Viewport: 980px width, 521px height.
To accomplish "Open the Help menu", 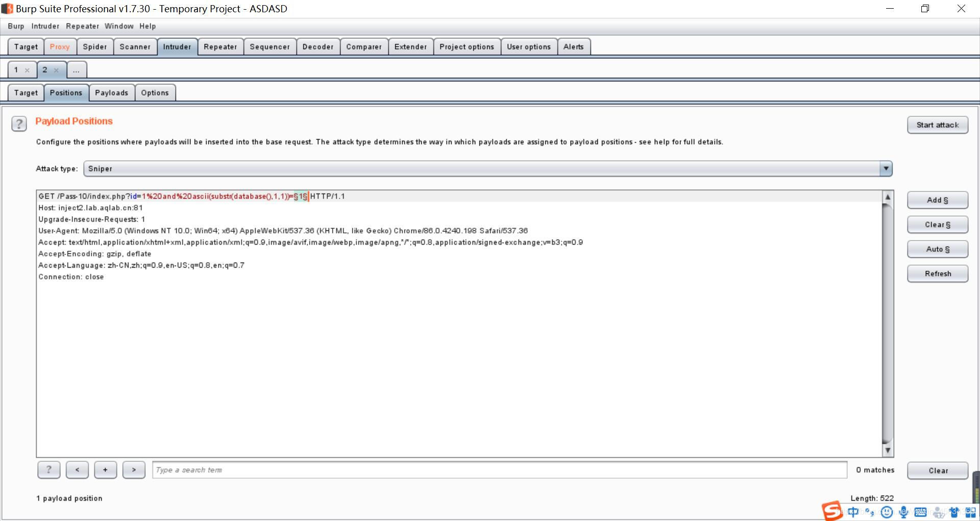I will tap(148, 26).
